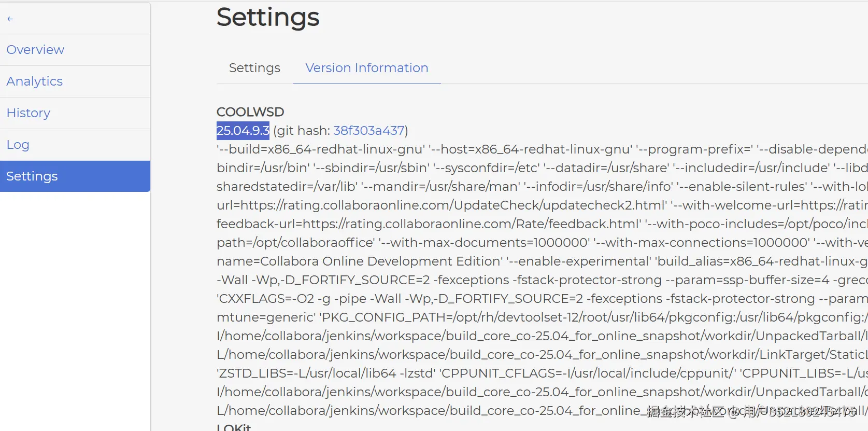The width and height of the screenshot is (868, 431).
Task: Switch to the Settings tab
Action: coord(254,68)
